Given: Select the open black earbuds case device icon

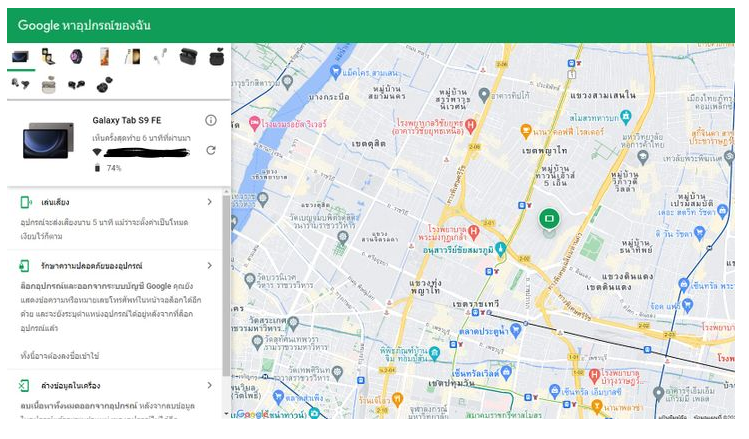Looking at the screenshot, I should coord(188,56).
